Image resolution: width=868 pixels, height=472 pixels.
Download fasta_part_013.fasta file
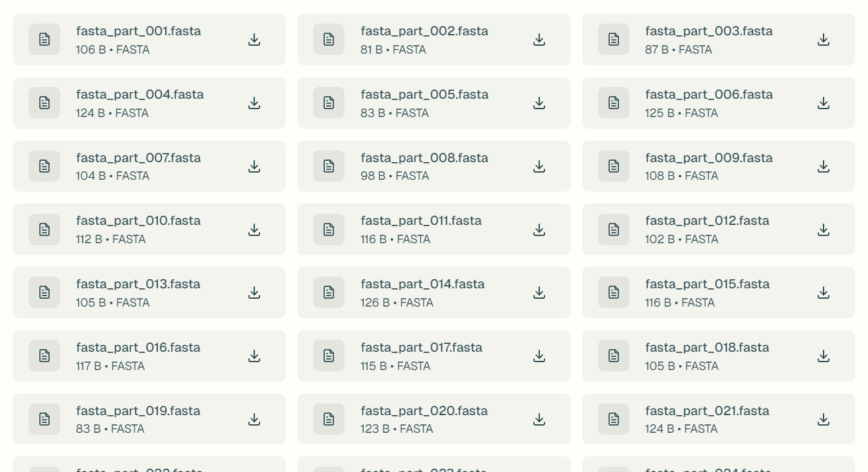254,293
